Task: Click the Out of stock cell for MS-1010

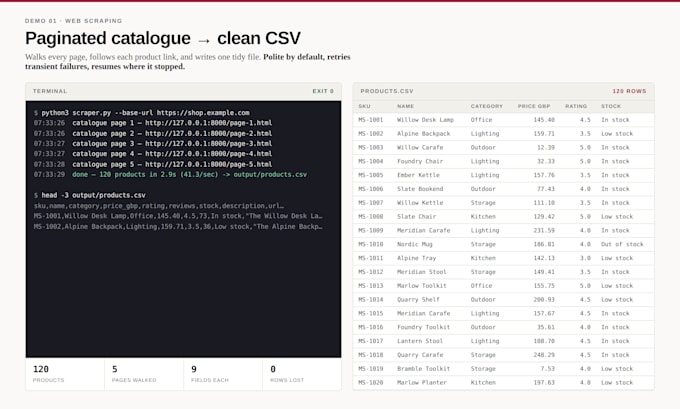Action: (622, 245)
